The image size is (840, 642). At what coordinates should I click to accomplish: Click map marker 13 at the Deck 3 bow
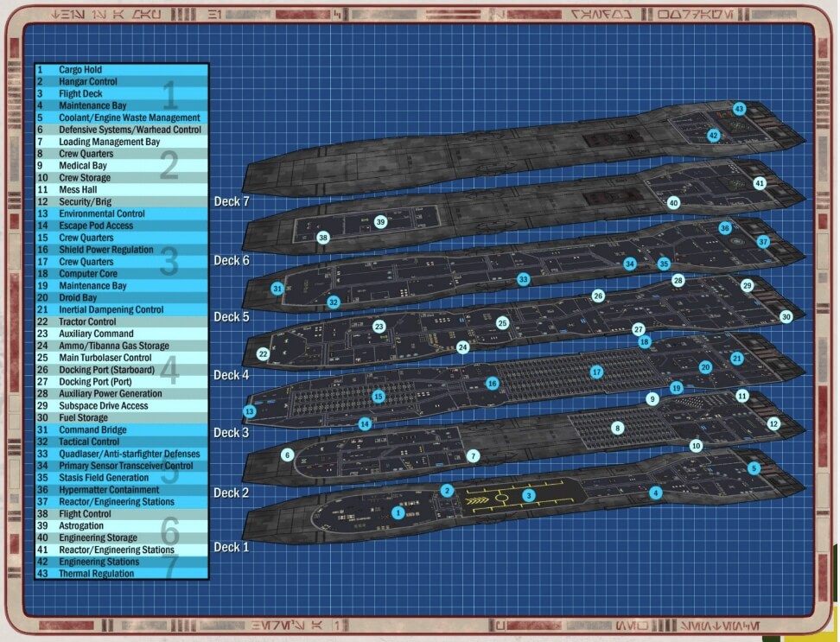pyautogui.click(x=250, y=412)
